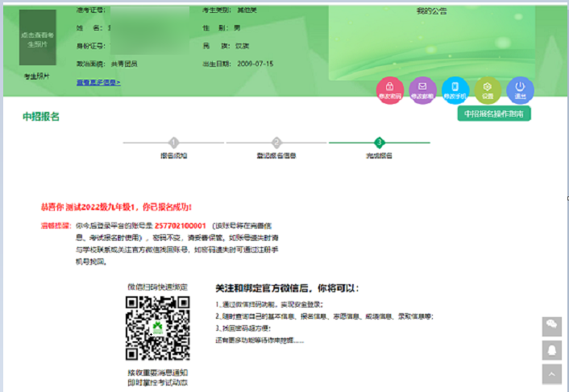This screenshot has width=569, height=392.
Task: Select step 1 报名须知
Action: (174, 142)
